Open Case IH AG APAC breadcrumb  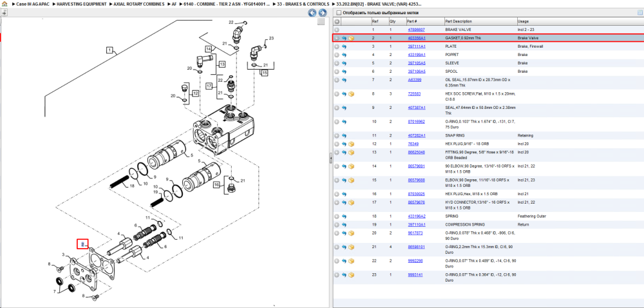point(32,4)
